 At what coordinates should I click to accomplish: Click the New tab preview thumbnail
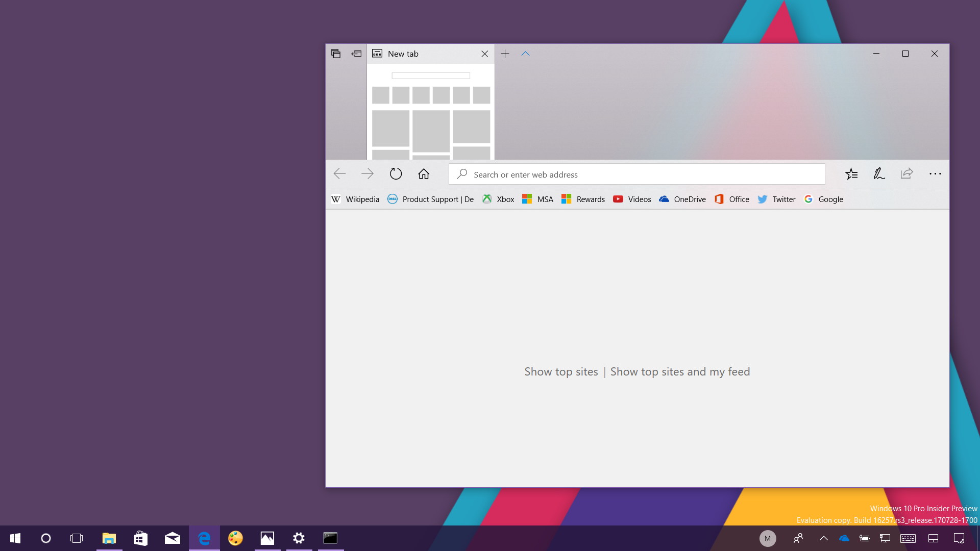tap(431, 112)
